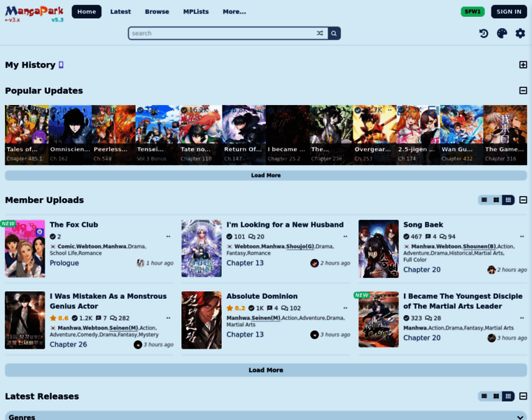This screenshot has height=420, width=532.
Task: Open options dots for Monstrous Genius Actor
Action: point(168,318)
